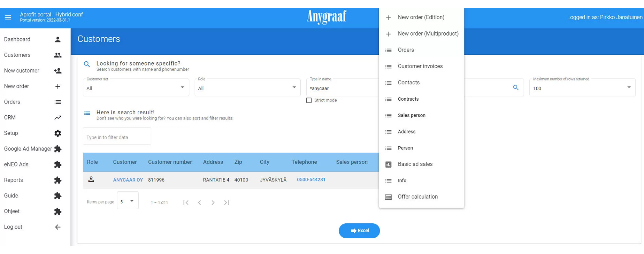Click the CRM trend arrow icon
The image size is (644, 254).
[x=58, y=117]
